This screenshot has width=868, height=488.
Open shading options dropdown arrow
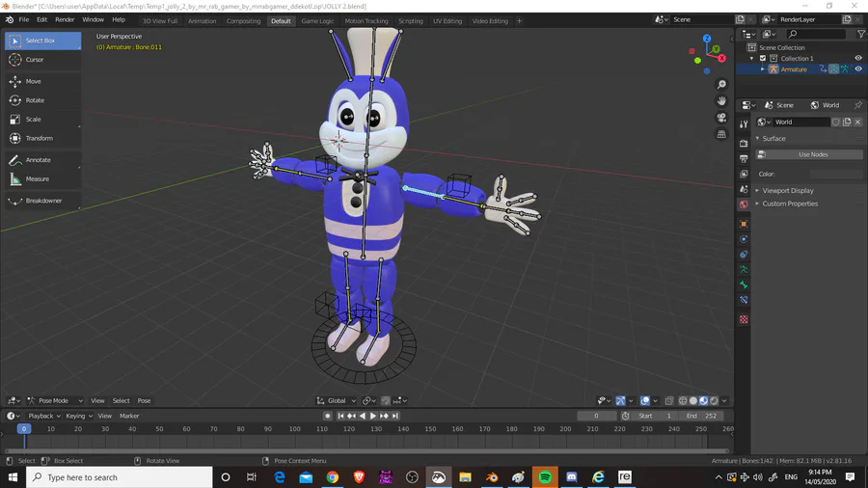(x=724, y=400)
